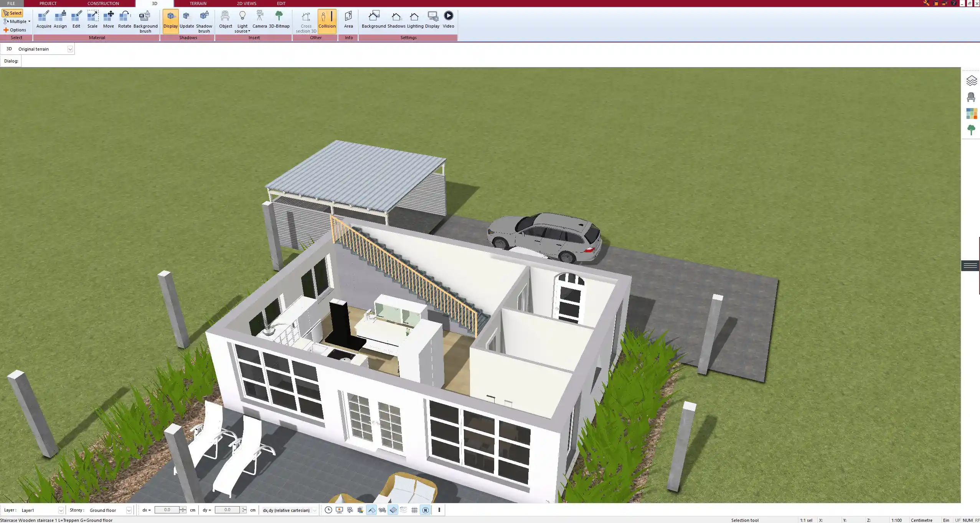Viewport: 980px width, 523px height.
Task: Expand the bottom toolbar overflow dots
Action: pyautogui.click(x=439, y=510)
